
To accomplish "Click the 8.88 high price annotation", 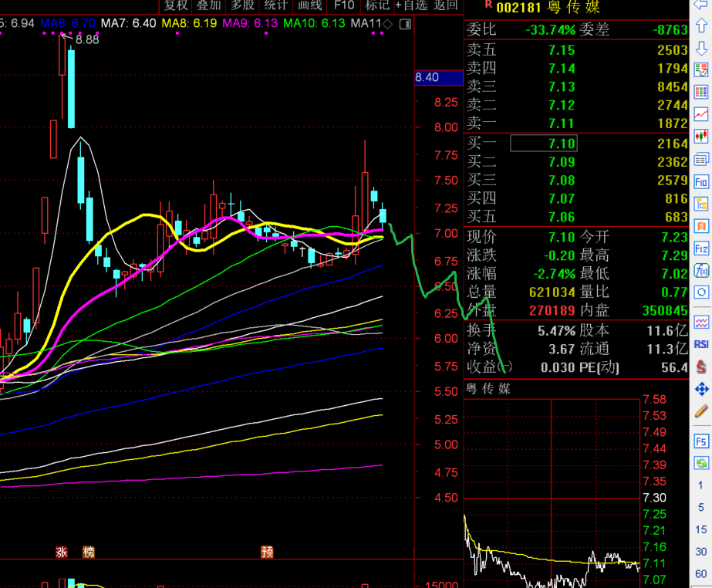I will (87, 39).
